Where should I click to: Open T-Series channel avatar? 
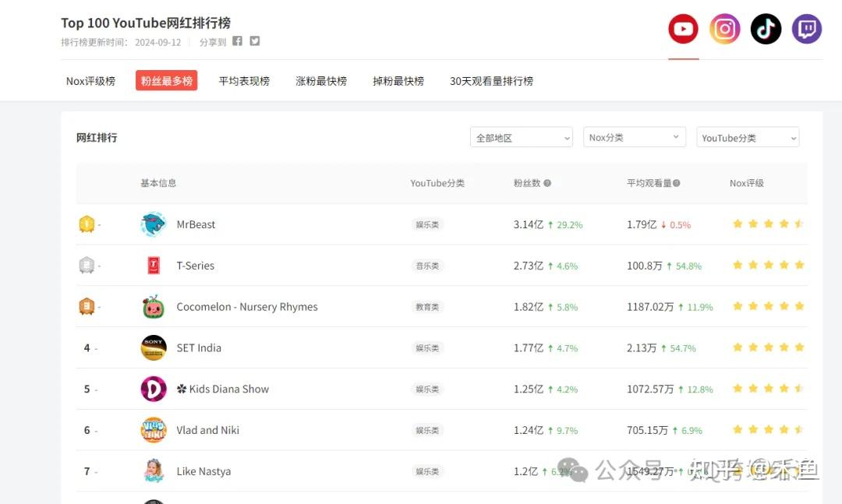(154, 266)
